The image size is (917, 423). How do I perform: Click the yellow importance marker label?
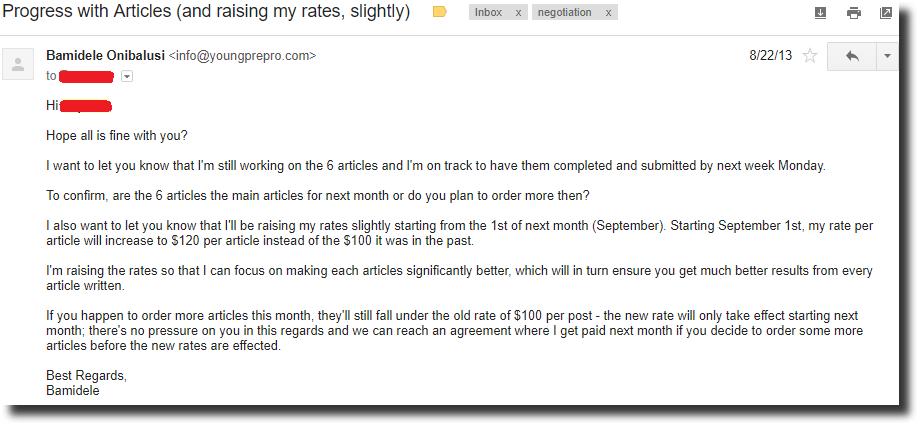pyautogui.click(x=439, y=13)
